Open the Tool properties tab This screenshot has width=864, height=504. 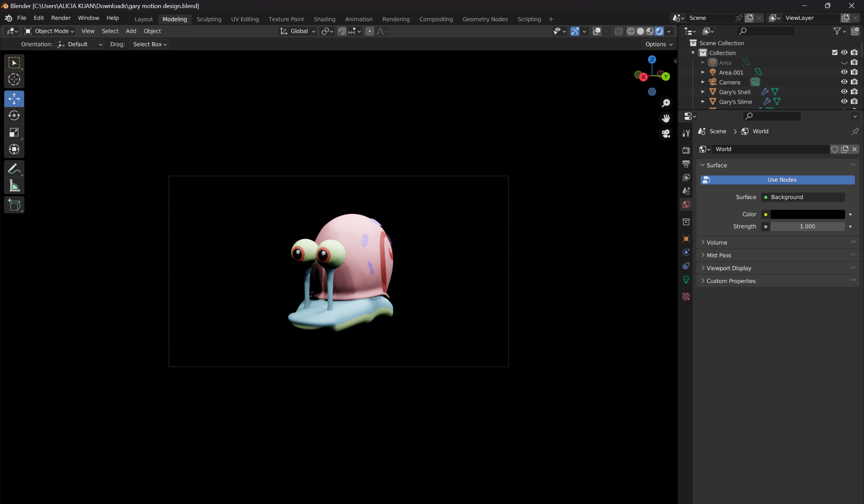coord(686,133)
